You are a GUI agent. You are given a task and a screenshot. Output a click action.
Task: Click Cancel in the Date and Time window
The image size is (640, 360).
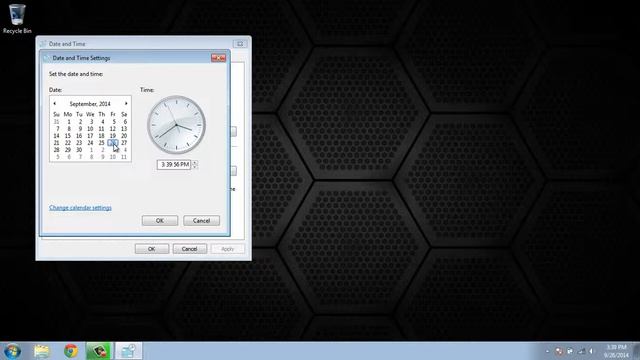point(189,249)
